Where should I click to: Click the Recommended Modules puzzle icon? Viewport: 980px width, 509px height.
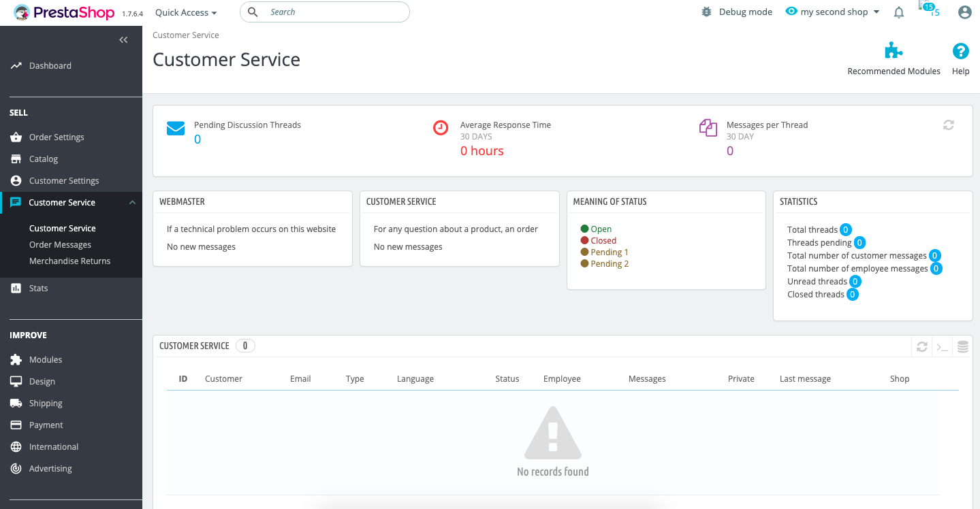click(x=893, y=50)
